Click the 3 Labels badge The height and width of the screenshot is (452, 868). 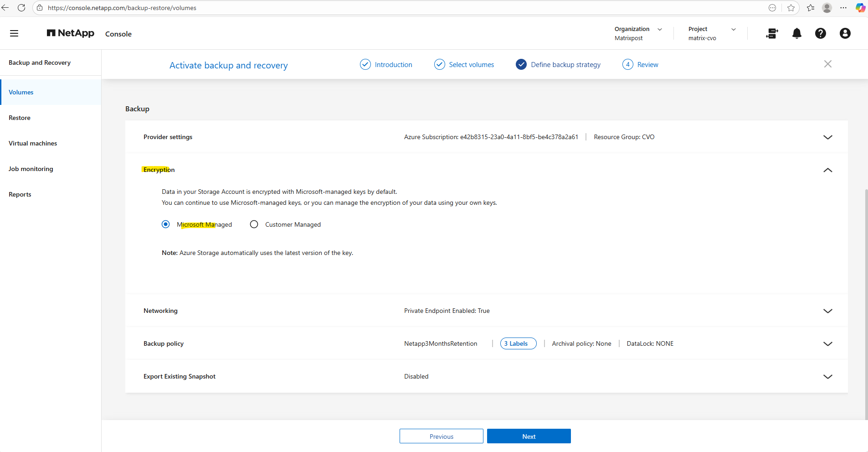pos(518,344)
